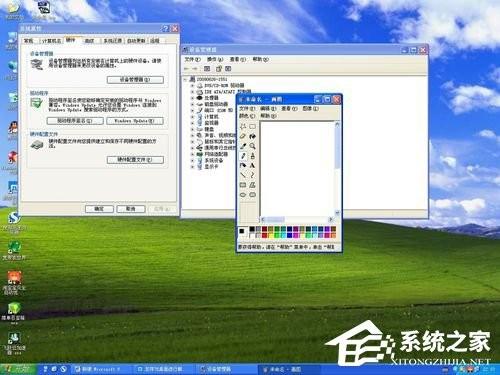The width and height of the screenshot is (500, 375).
Task: Click the Paint horizontal scrollbar right arrow
Action: pos(331,219)
